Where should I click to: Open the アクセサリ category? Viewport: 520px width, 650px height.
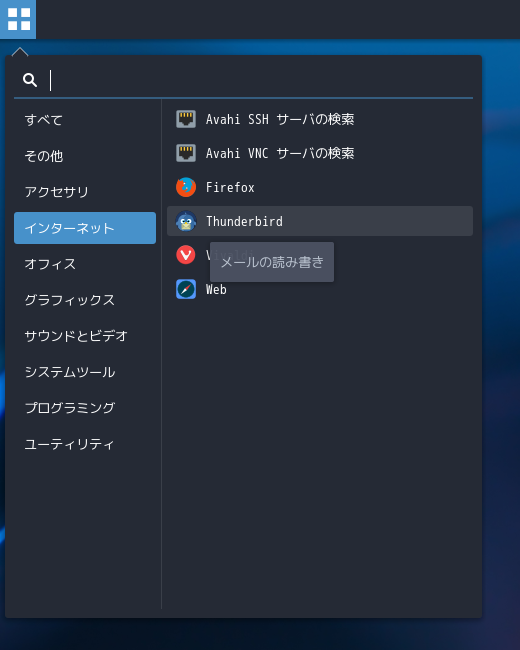tap(85, 192)
